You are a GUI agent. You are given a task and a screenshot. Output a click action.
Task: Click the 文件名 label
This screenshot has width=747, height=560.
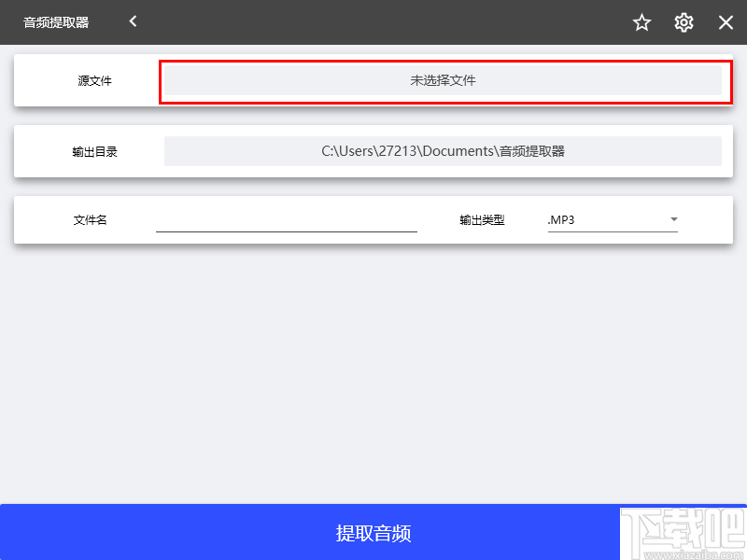click(90, 220)
